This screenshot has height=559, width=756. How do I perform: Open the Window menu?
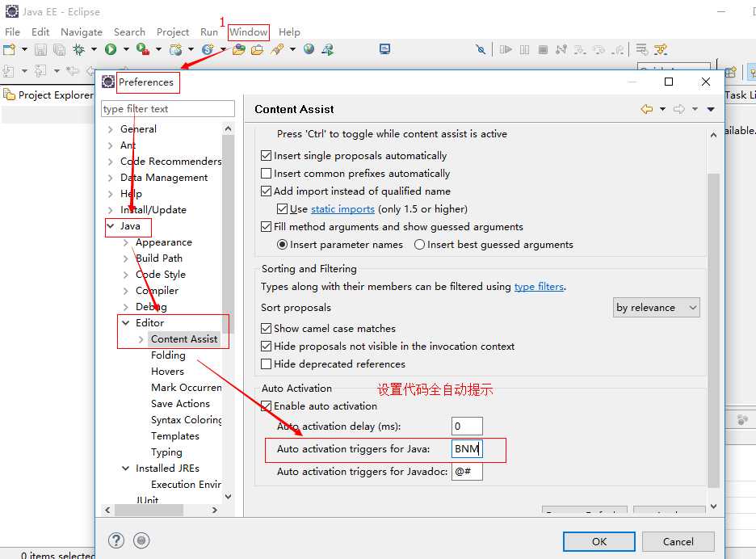[248, 32]
